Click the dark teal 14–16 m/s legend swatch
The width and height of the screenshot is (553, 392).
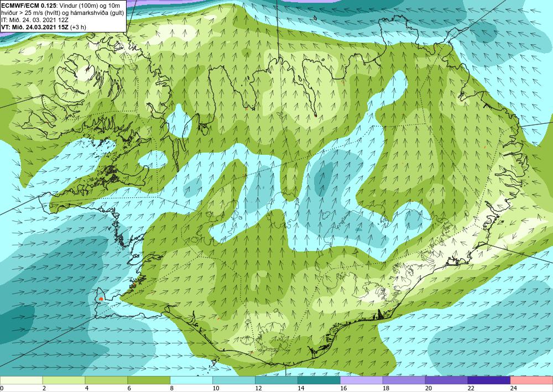pyautogui.click(x=319, y=380)
